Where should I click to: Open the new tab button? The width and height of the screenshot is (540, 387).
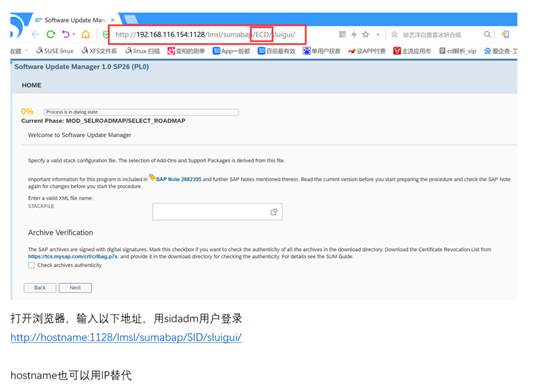click(x=130, y=19)
